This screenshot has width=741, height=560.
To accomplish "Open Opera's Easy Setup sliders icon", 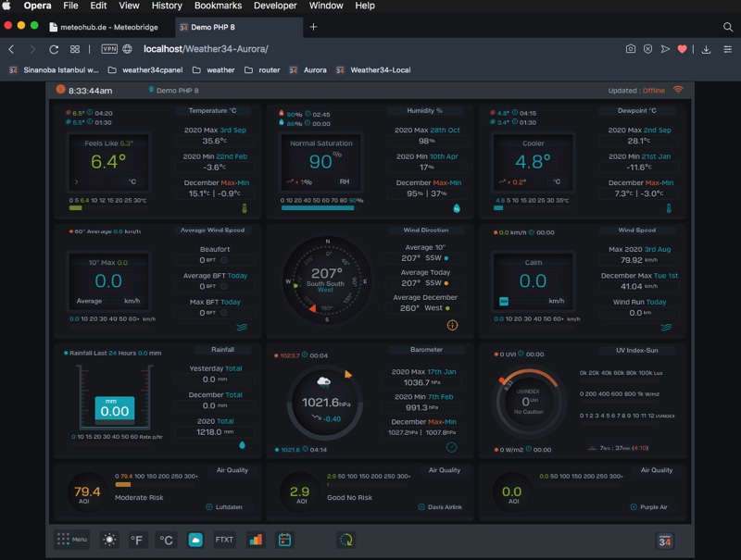I will tap(727, 49).
